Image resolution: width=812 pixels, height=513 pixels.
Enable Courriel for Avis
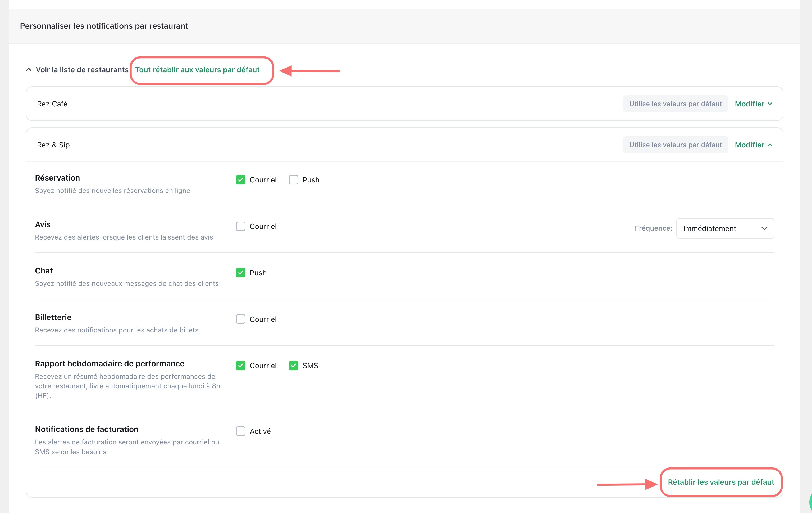pos(240,227)
